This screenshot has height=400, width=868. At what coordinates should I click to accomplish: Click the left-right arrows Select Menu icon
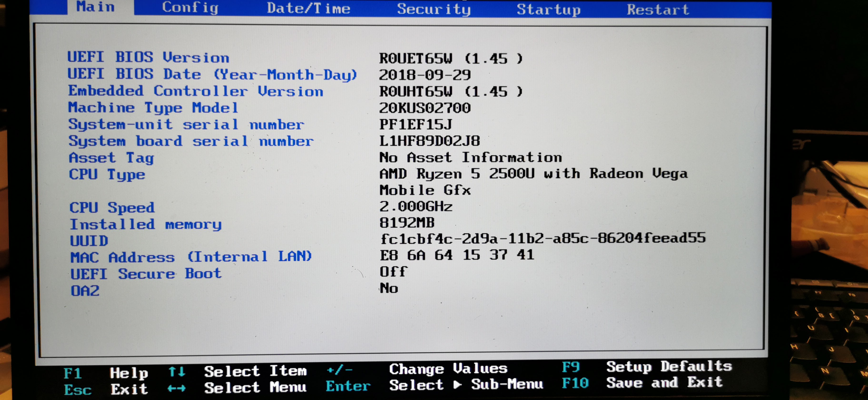pyautogui.click(x=177, y=389)
